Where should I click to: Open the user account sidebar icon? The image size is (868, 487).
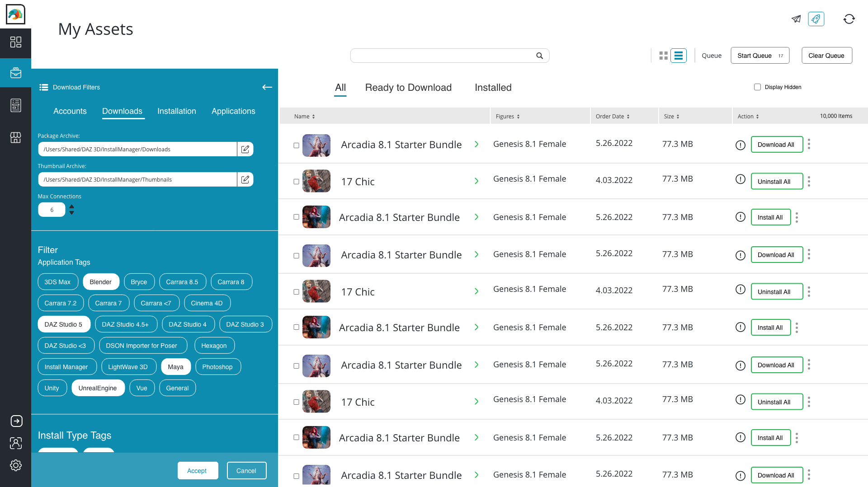(x=16, y=443)
